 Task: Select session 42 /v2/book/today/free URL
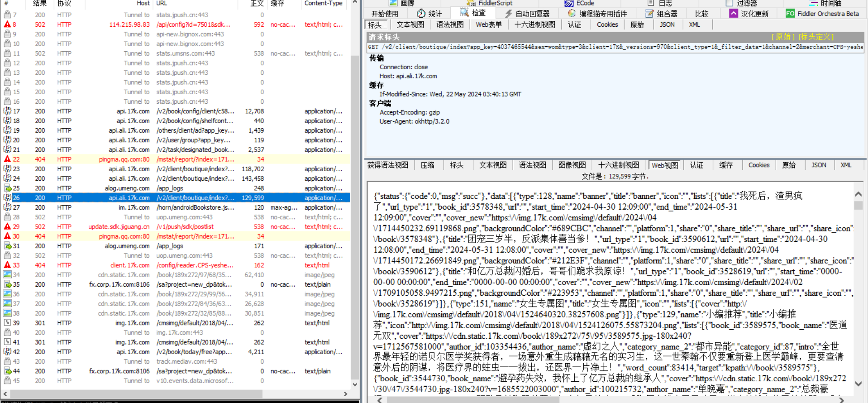click(194, 352)
